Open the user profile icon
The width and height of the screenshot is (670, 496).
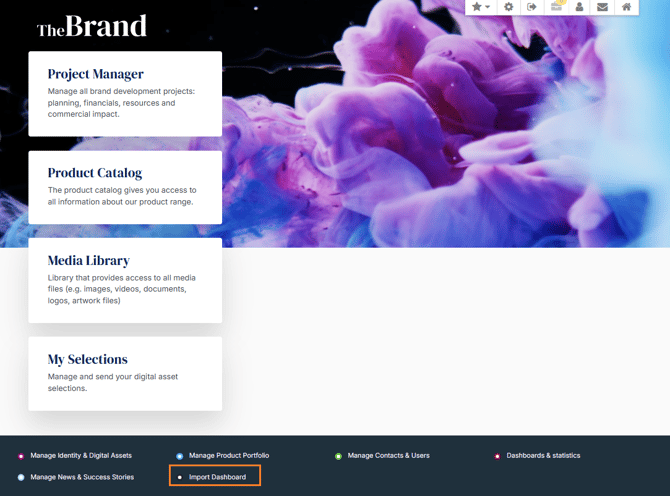click(579, 7)
